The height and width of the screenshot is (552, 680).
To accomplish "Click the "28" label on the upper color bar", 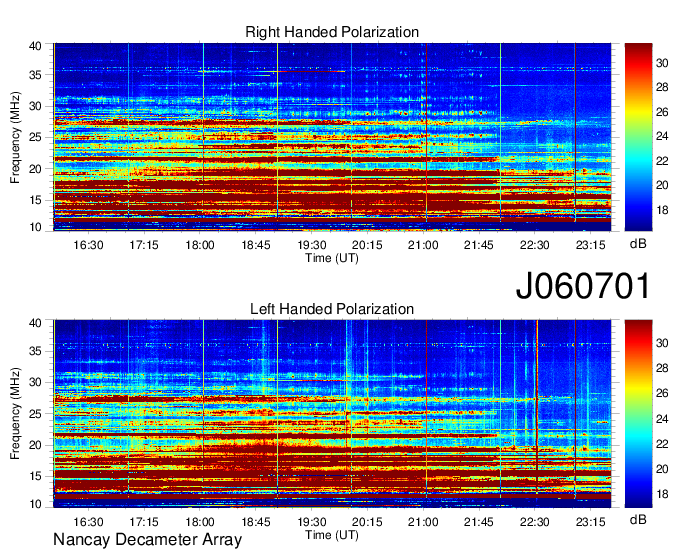I will (x=662, y=88).
